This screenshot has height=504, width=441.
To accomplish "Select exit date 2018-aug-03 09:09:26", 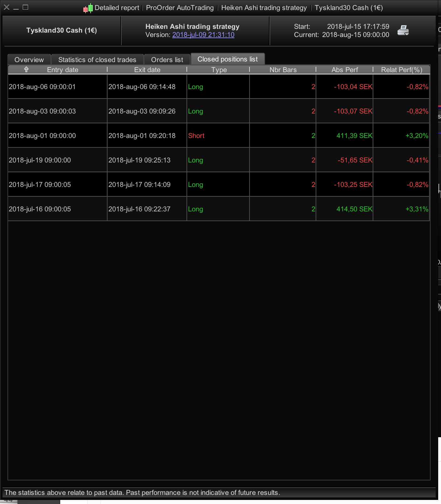I will [x=142, y=111].
